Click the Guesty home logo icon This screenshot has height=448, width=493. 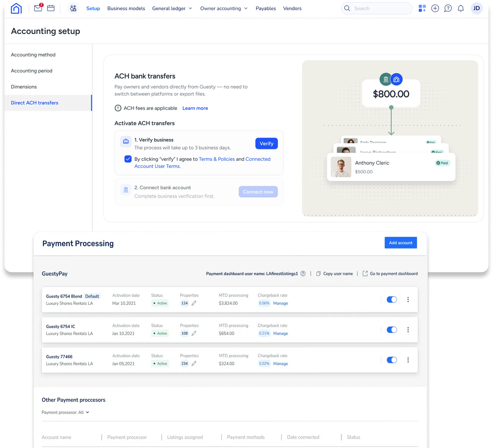(16, 8)
